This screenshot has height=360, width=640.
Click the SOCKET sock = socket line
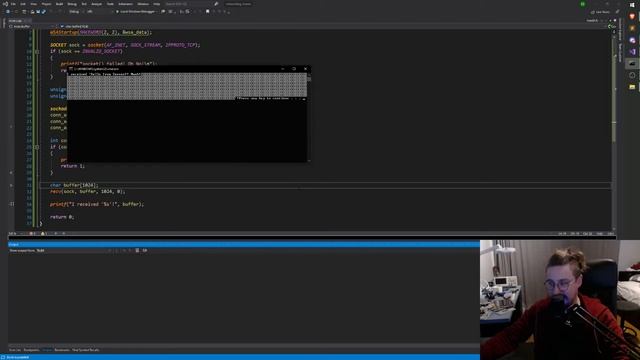[125, 45]
